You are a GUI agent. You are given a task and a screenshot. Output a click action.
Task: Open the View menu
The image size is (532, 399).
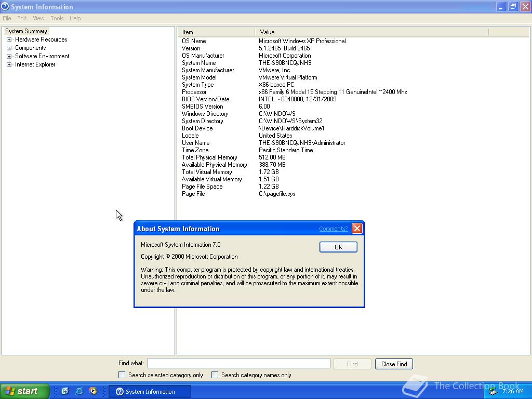[x=38, y=18]
